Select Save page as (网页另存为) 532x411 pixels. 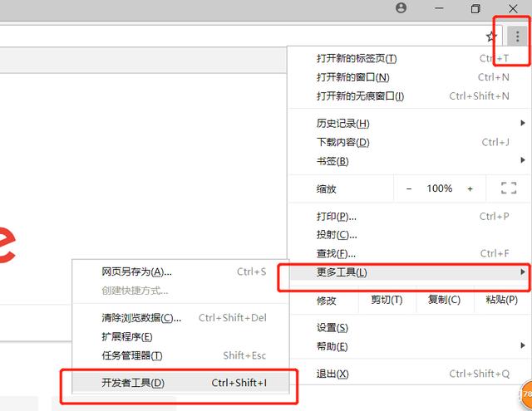pyautogui.click(x=181, y=272)
